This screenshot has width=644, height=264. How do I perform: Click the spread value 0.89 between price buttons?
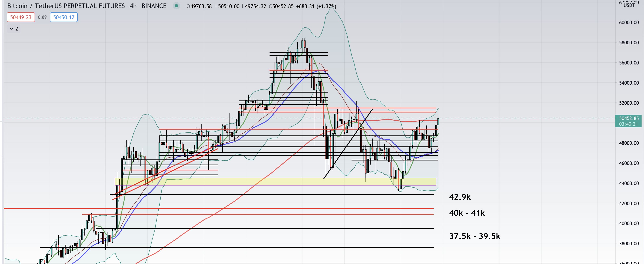[x=42, y=17]
